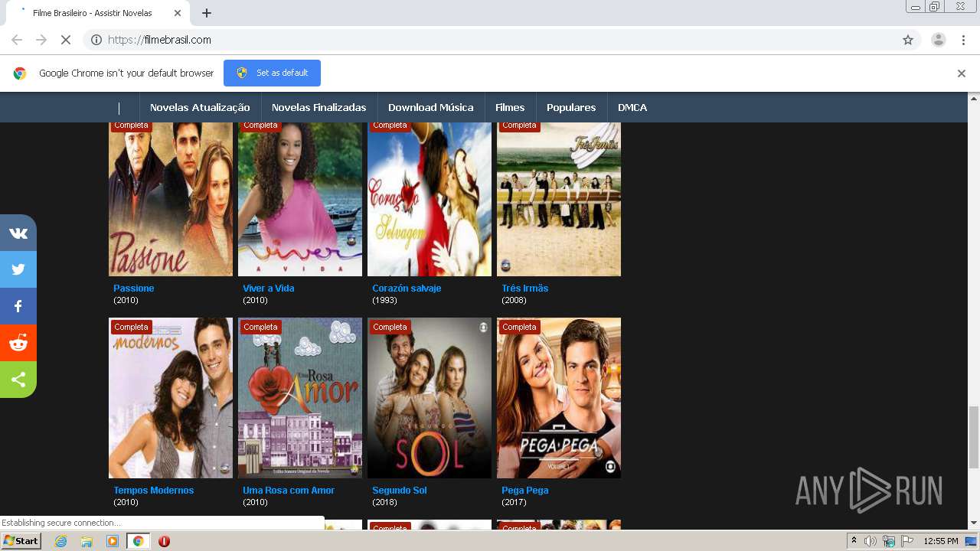Click system clock showing 12:55 PM
The image size is (980, 551).
[x=941, y=541]
